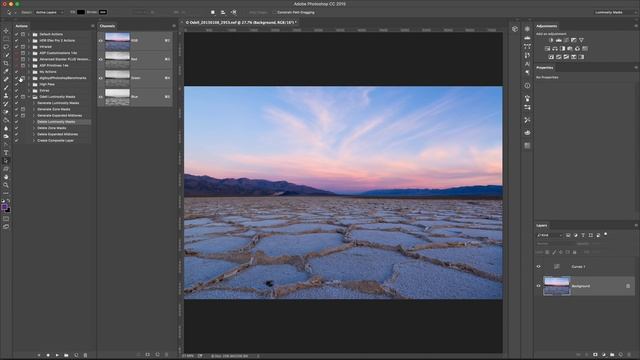Select the Type tool
The width and height of the screenshot is (640, 360).
[x=6, y=153]
